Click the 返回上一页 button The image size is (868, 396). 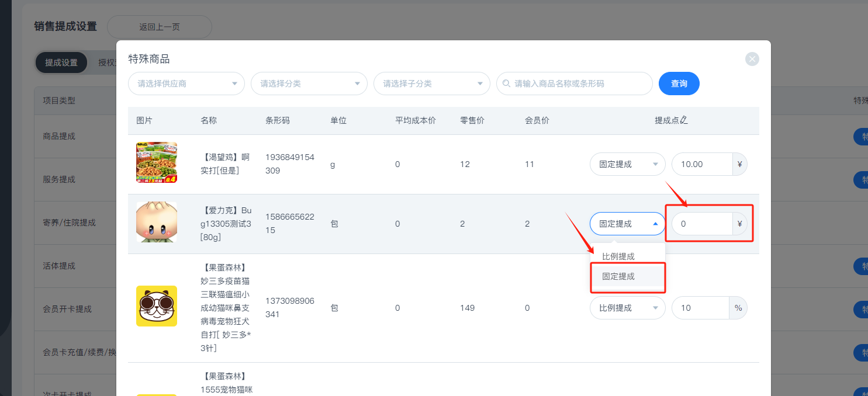click(160, 27)
